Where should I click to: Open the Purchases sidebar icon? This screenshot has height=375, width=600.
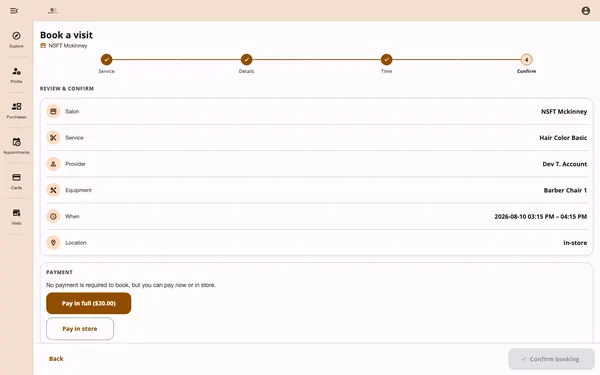click(16, 106)
